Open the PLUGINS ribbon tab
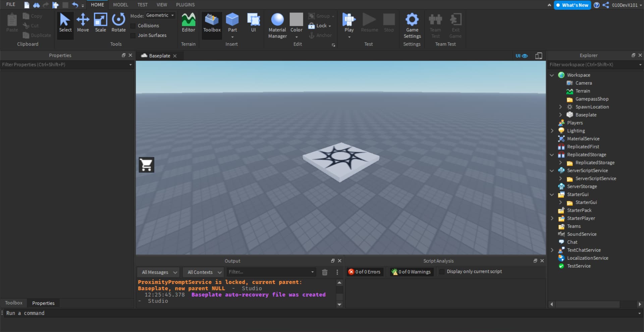 185,5
